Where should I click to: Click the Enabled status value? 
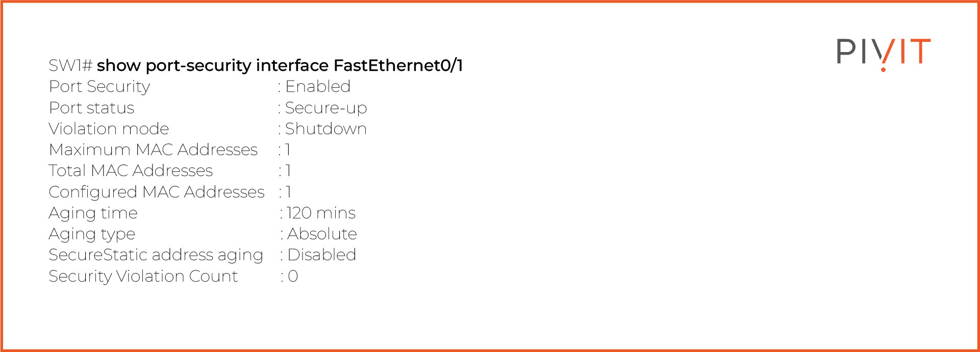[x=317, y=87]
